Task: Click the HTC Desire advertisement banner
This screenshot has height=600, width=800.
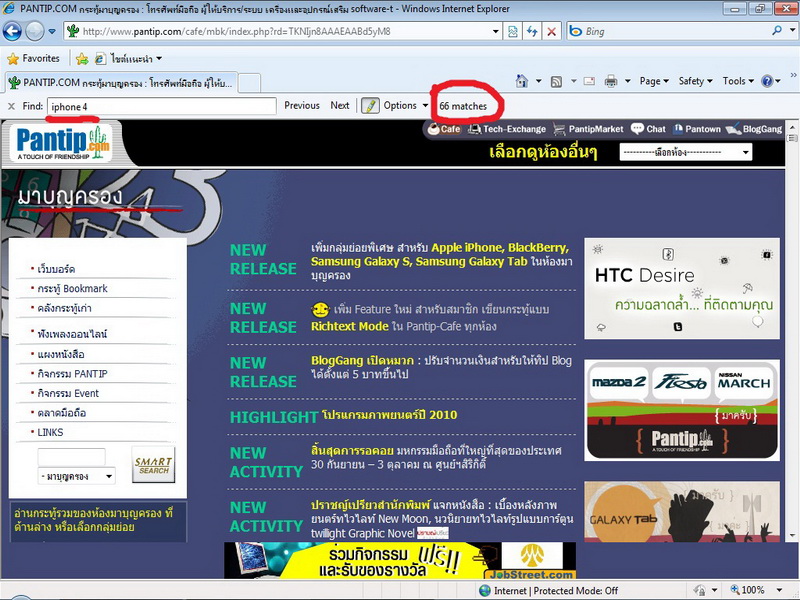Action: tap(682, 288)
